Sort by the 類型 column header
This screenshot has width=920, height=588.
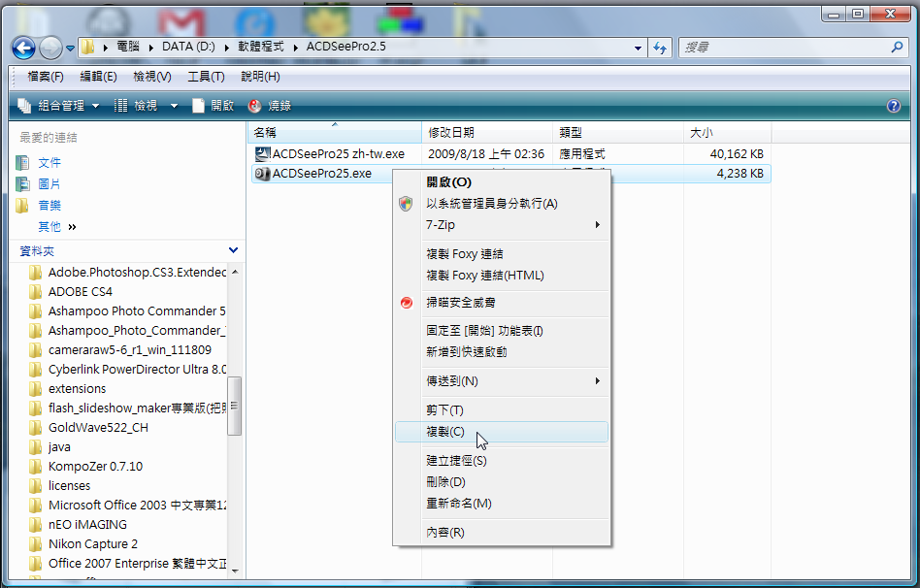pos(618,133)
